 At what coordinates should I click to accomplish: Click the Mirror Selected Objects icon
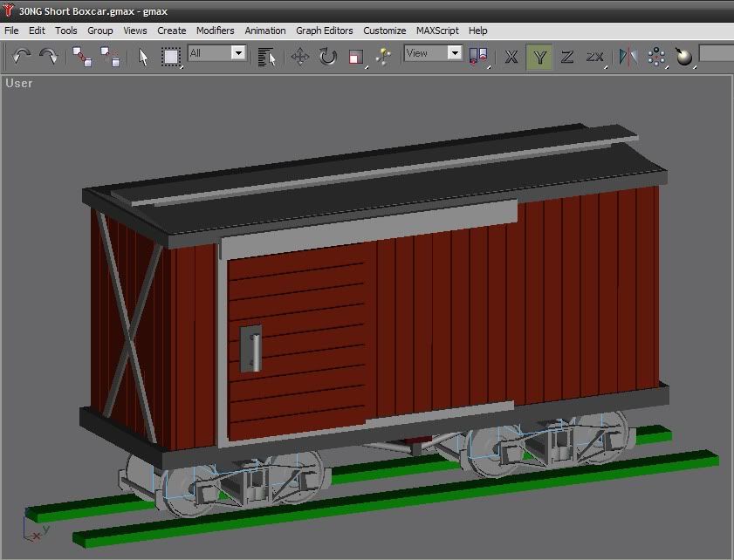tap(628, 57)
